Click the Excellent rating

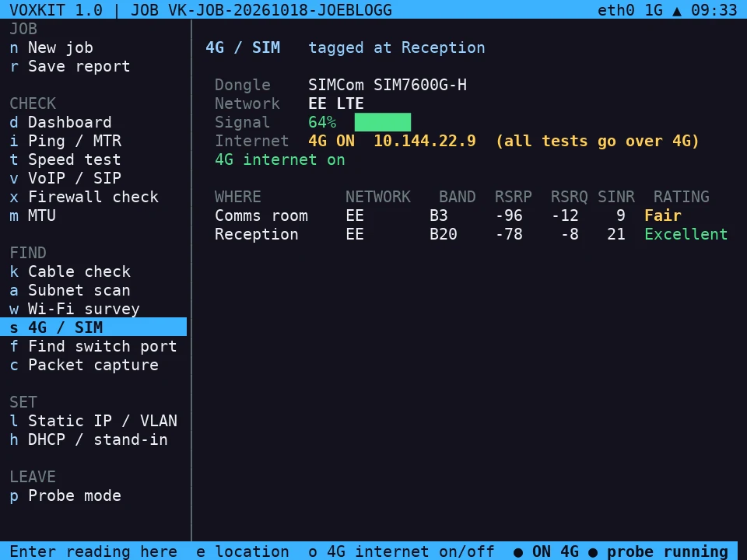[686, 234]
